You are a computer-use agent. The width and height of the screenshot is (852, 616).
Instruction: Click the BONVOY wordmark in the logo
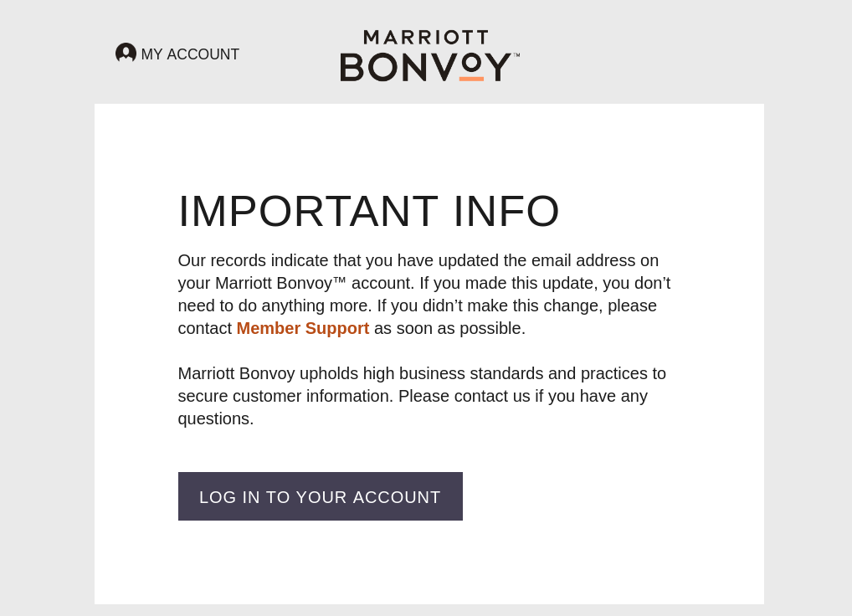(x=425, y=67)
